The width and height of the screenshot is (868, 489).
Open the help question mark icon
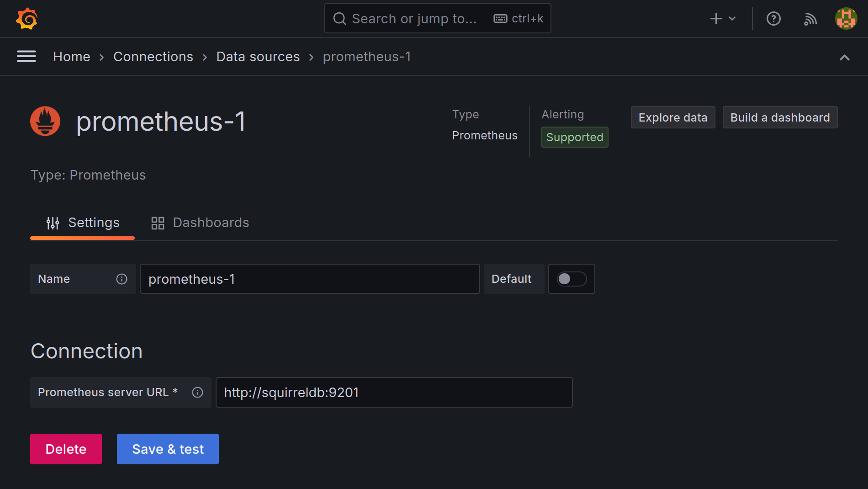point(773,19)
